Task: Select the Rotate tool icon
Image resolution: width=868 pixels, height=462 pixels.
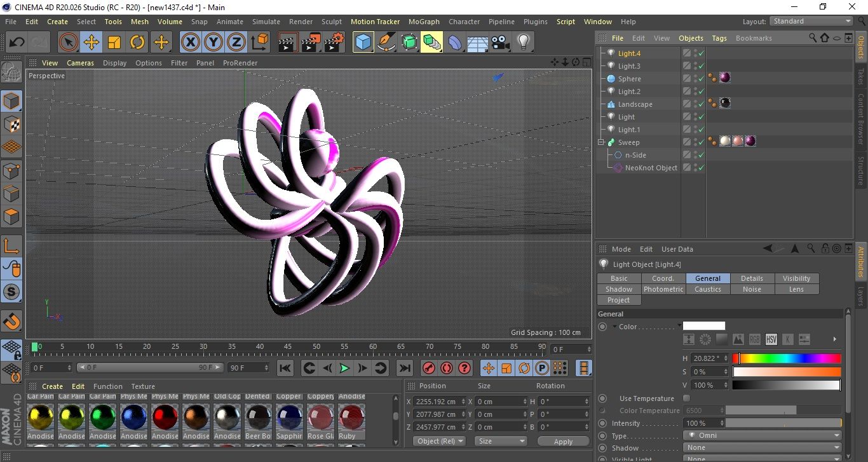Action: (x=137, y=43)
